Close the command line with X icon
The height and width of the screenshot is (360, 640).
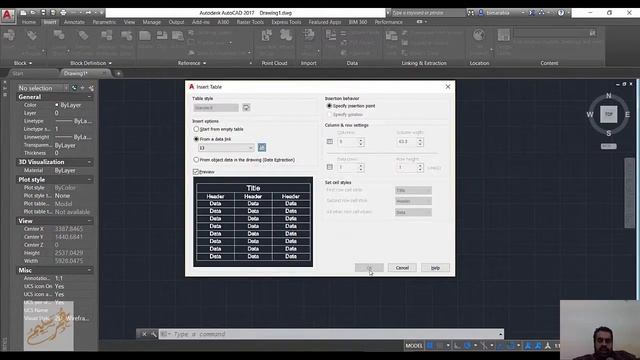144,334
